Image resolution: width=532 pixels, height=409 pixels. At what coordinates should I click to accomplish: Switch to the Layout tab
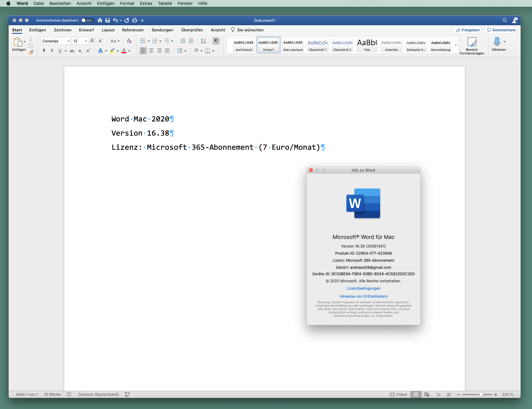click(108, 30)
